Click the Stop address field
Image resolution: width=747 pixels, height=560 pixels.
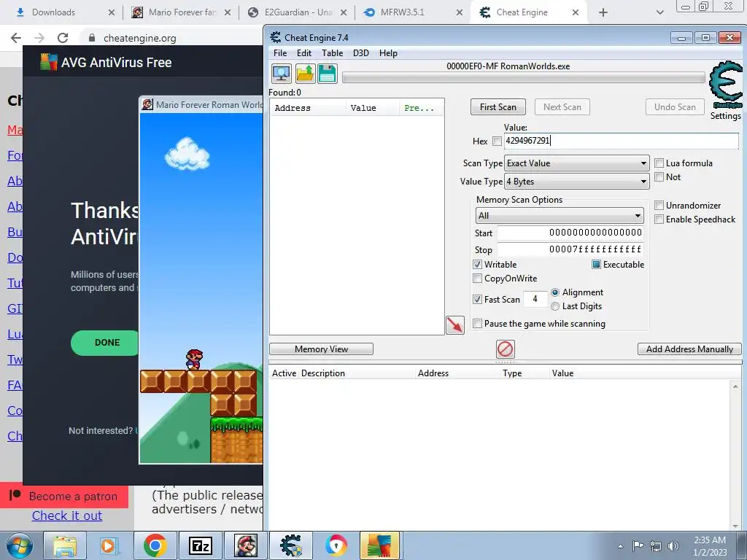[570, 249]
